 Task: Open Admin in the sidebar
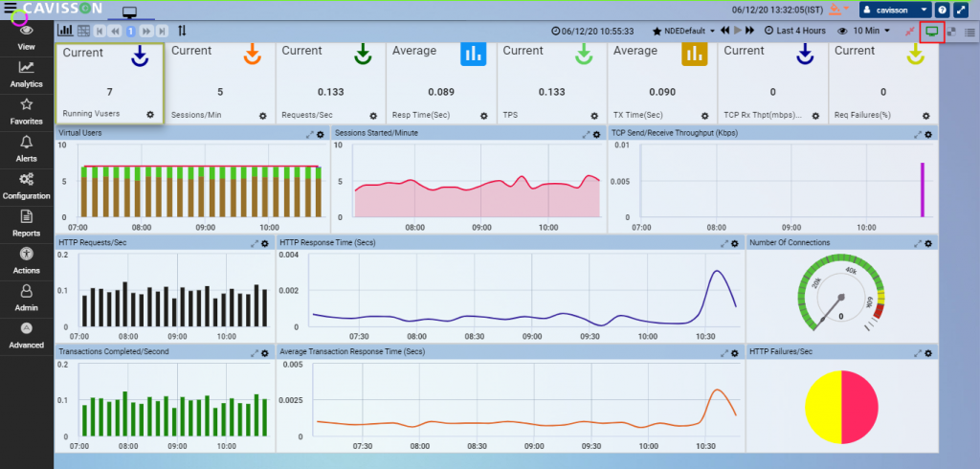(x=26, y=299)
